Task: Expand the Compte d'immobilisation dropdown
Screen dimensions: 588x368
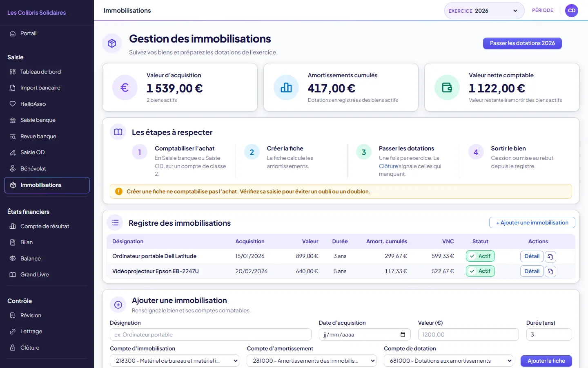Action: click(175, 361)
